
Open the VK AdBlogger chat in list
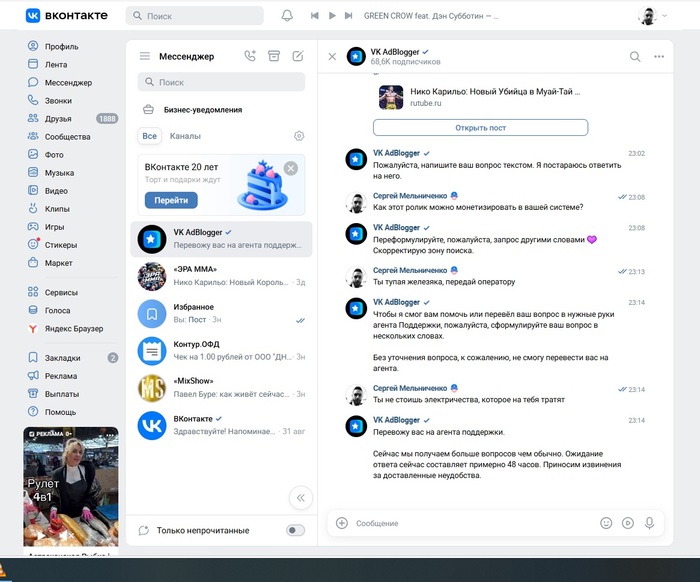pyautogui.click(x=221, y=239)
